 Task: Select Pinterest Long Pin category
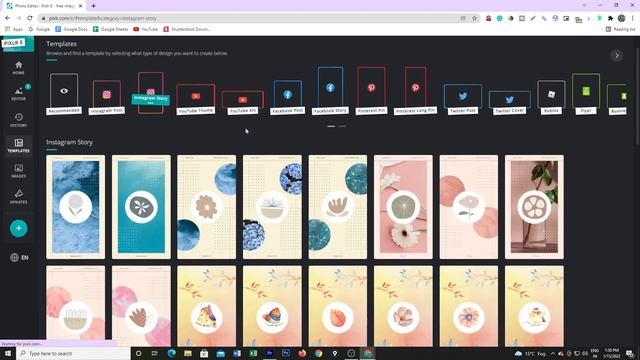point(416,91)
